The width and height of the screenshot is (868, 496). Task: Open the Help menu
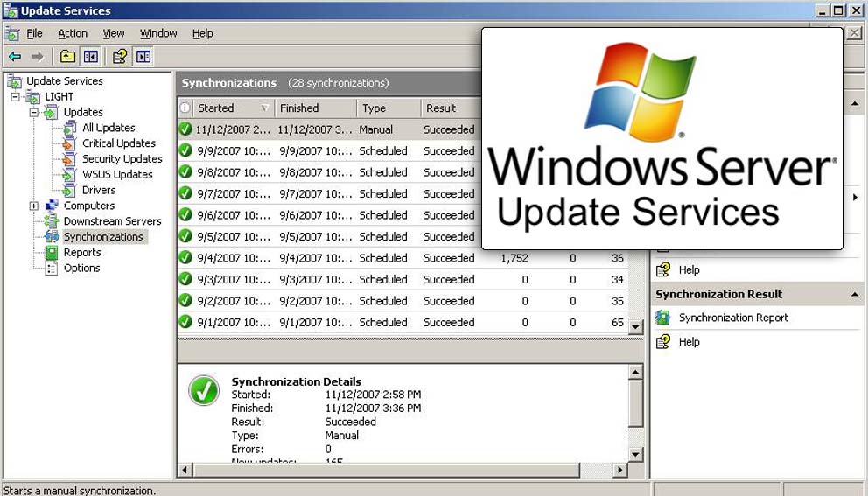(x=203, y=33)
